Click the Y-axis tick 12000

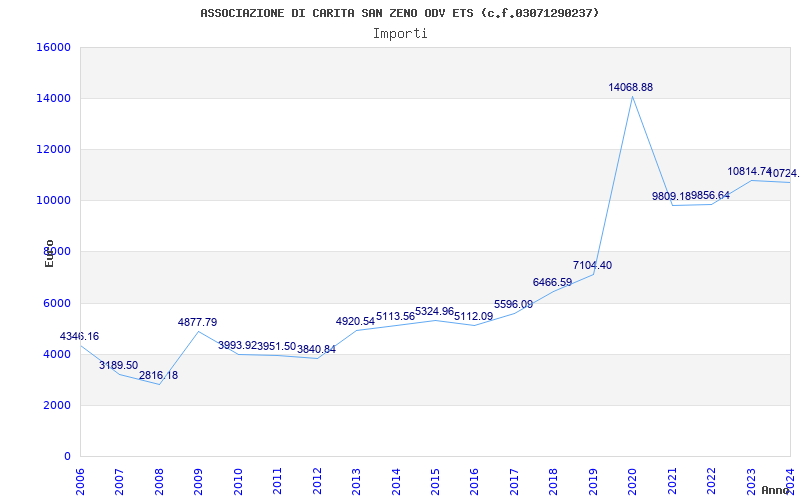click(x=54, y=149)
